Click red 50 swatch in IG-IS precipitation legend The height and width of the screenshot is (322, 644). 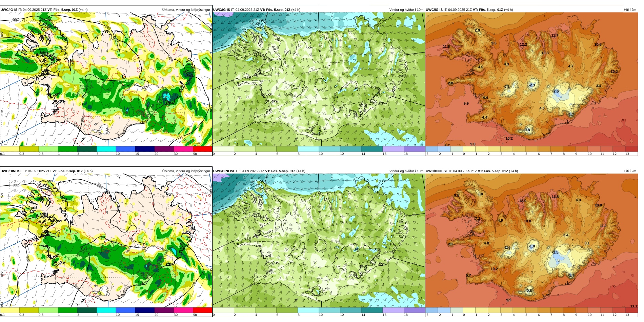[x=203, y=149]
